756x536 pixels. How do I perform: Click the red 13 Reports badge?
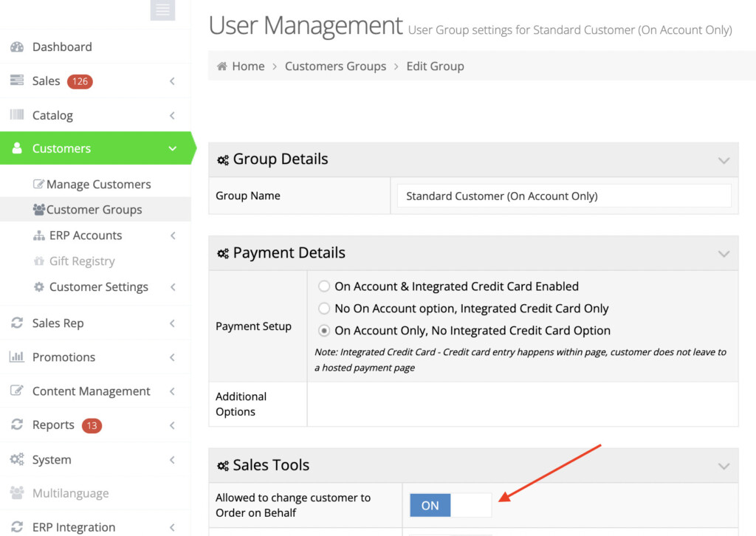(x=92, y=425)
